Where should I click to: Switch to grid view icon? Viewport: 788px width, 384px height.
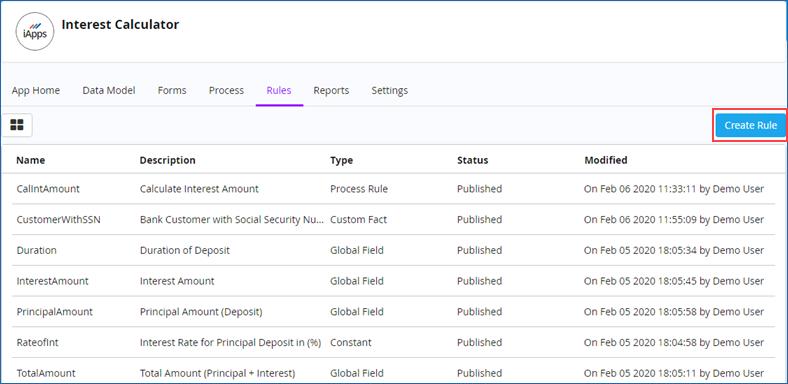pos(17,125)
